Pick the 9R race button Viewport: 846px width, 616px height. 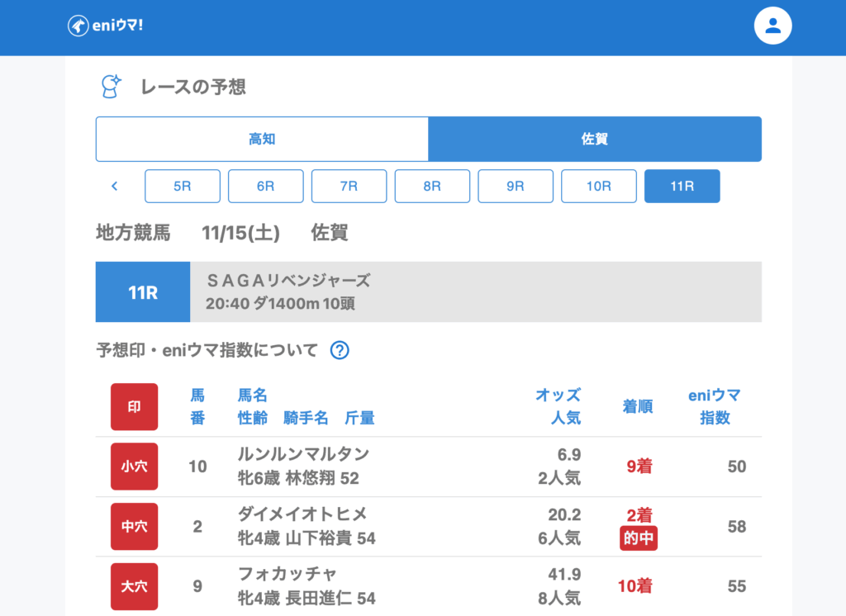[x=516, y=186]
